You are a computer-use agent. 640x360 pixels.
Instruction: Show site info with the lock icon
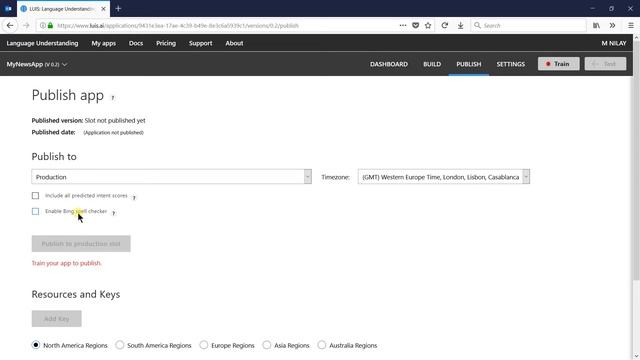pyautogui.click(x=50, y=25)
